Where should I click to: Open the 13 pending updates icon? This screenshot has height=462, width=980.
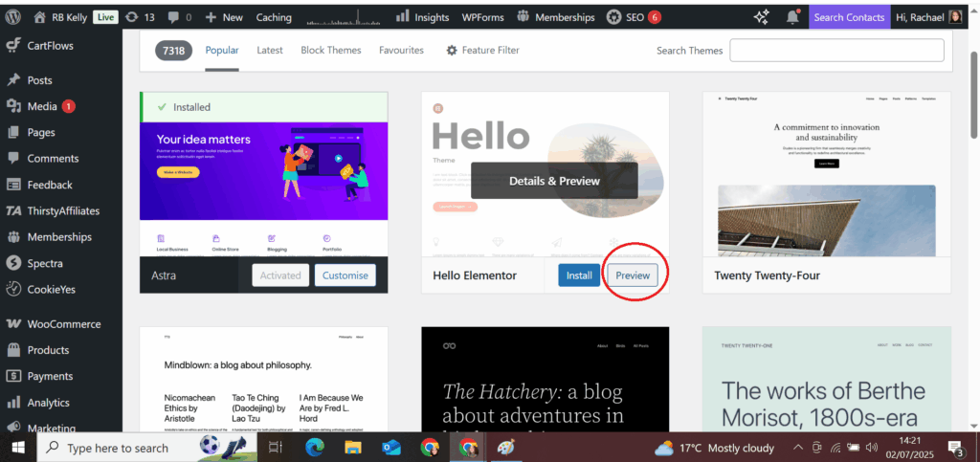coord(131,17)
